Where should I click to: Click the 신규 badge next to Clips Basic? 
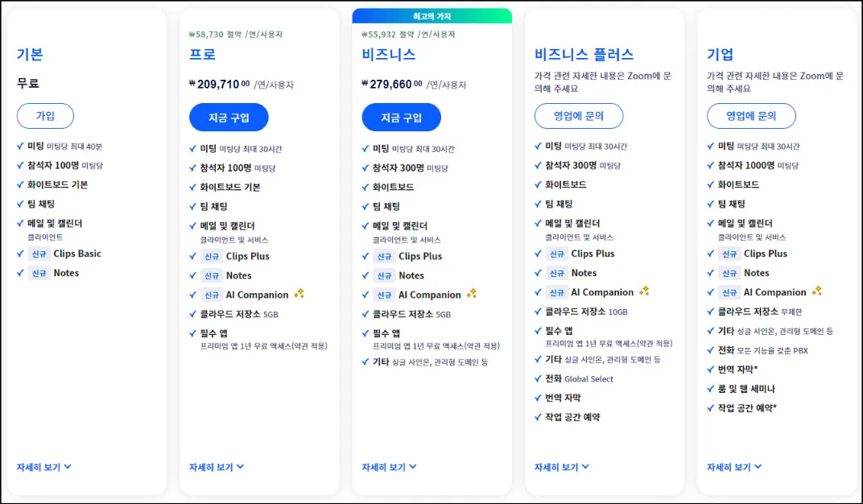pyautogui.click(x=39, y=253)
